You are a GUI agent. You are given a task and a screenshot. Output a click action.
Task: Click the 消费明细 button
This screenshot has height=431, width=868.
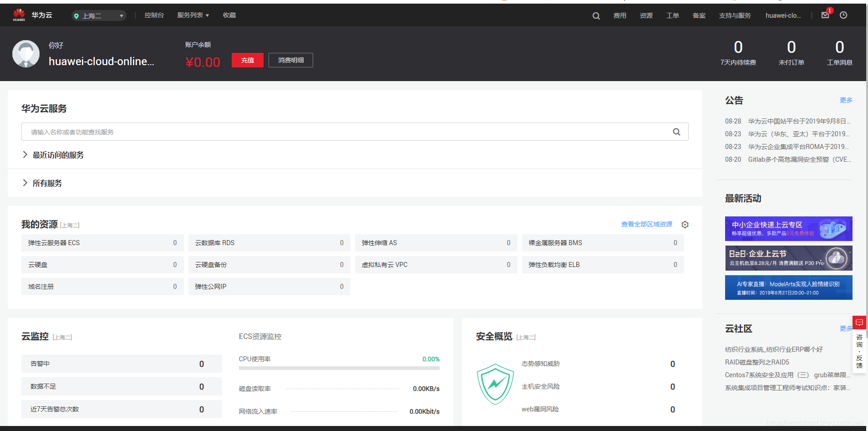click(x=291, y=60)
